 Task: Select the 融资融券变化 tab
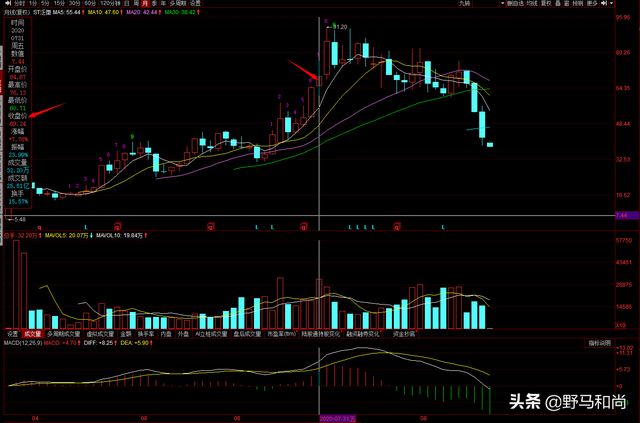362,334
